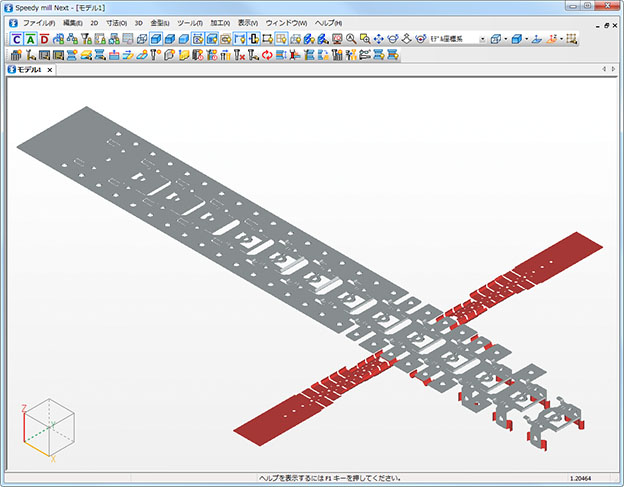Viewport: 624px width, 487px height.
Task: Click the XYZ axis orientation cube
Action: pyautogui.click(x=46, y=425)
